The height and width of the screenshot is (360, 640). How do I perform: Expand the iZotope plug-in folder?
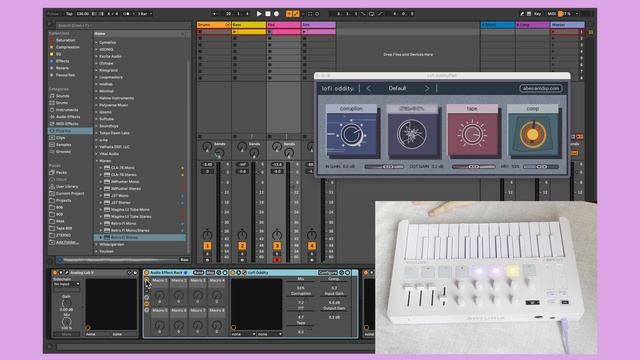point(97,63)
